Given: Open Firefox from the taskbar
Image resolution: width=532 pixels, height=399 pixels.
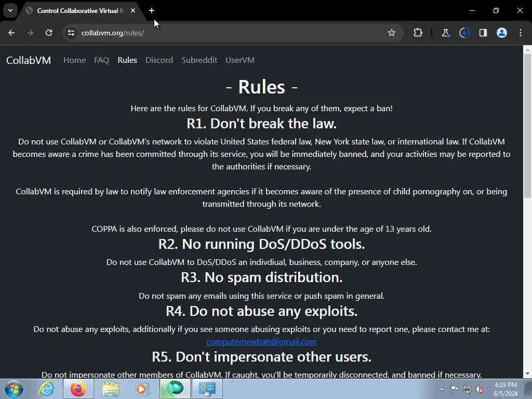Looking at the screenshot, I should pos(78,389).
